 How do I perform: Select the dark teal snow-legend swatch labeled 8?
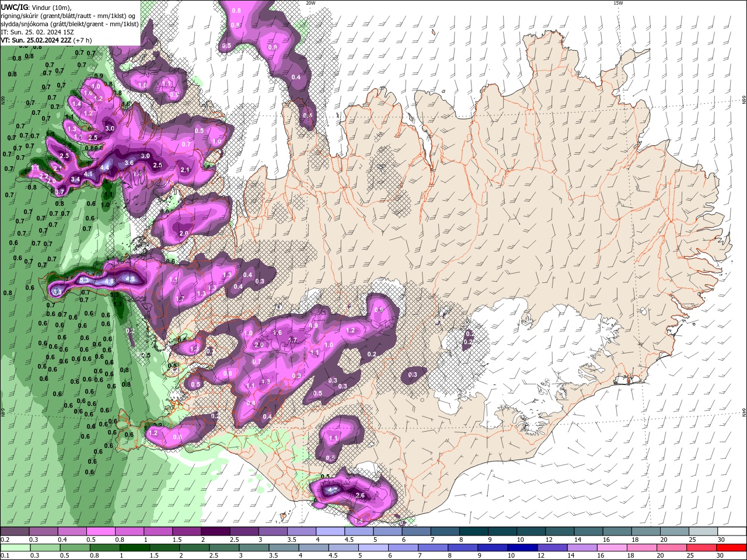pos(474,531)
